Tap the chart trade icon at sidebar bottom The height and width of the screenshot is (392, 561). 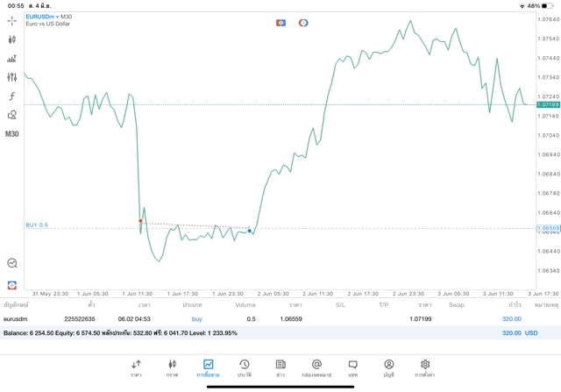(x=12, y=262)
